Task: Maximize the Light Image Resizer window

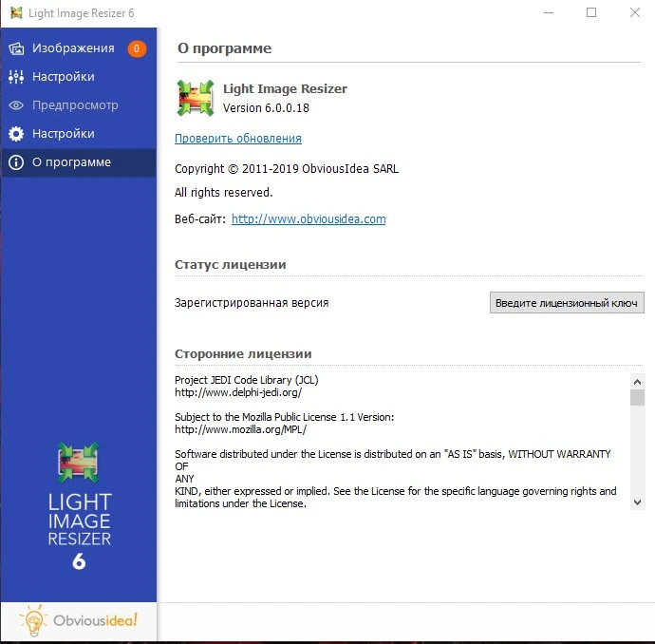Action: [x=591, y=13]
